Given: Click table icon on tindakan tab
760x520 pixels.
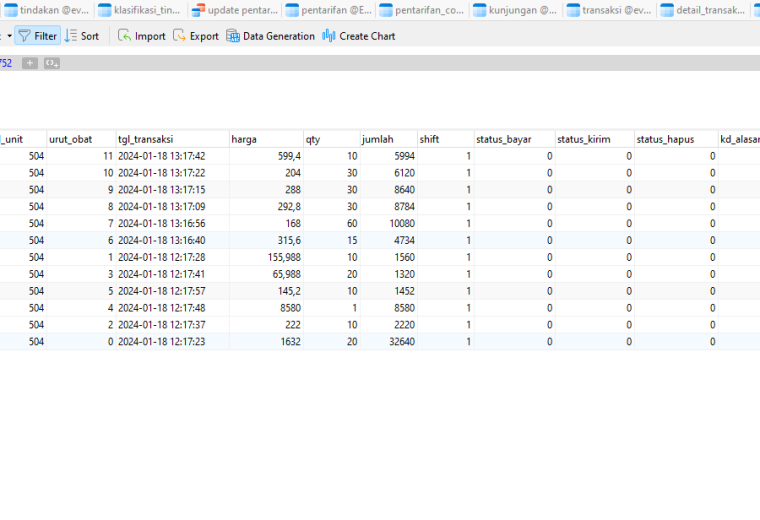Looking at the screenshot, I should pos(11,10).
